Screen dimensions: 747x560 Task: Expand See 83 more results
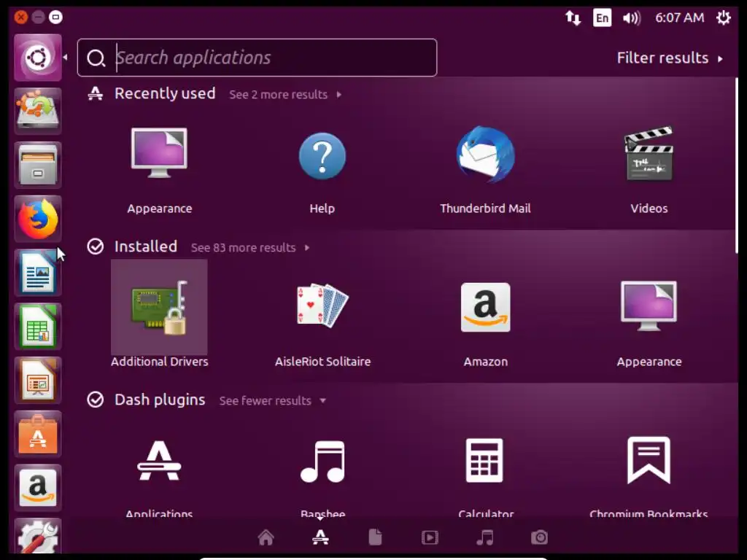pos(250,248)
